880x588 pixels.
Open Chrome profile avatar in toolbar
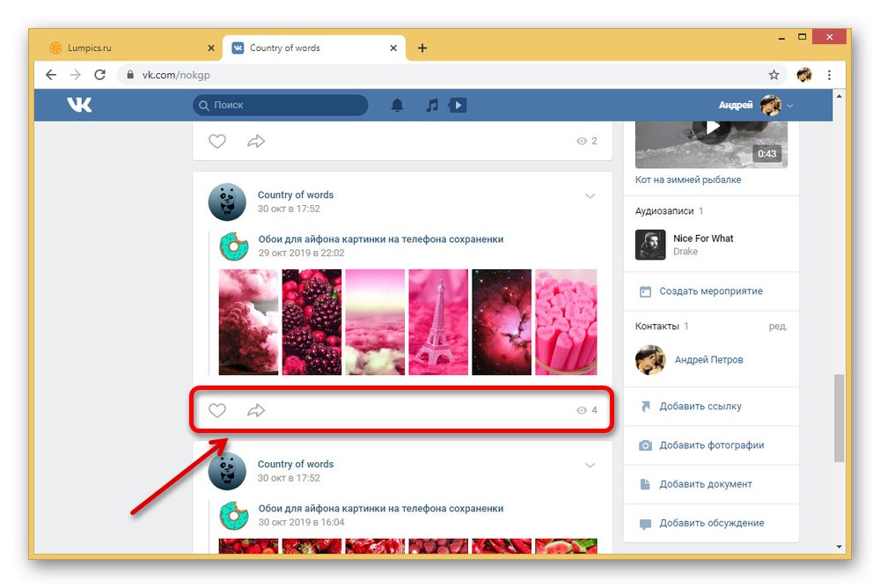tap(804, 75)
